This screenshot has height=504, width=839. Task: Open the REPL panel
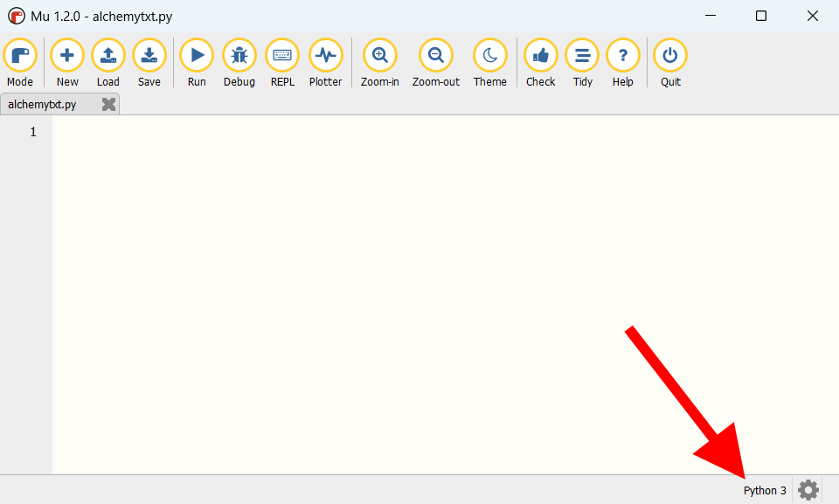282,56
